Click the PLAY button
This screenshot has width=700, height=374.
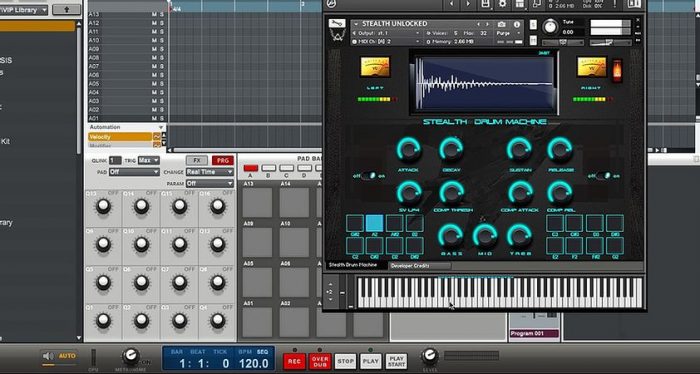click(371, 361)
